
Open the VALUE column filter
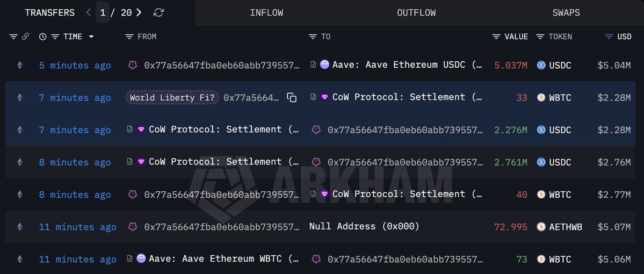[x=496, y=37]
